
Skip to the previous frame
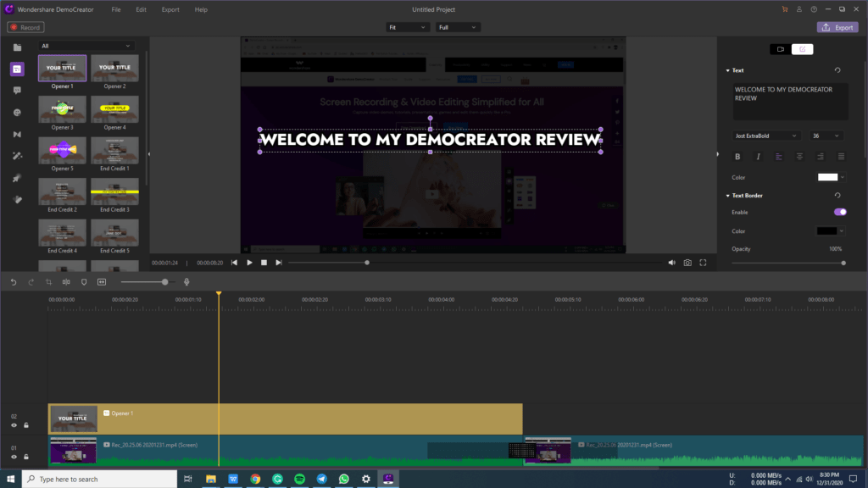[234, 263]
